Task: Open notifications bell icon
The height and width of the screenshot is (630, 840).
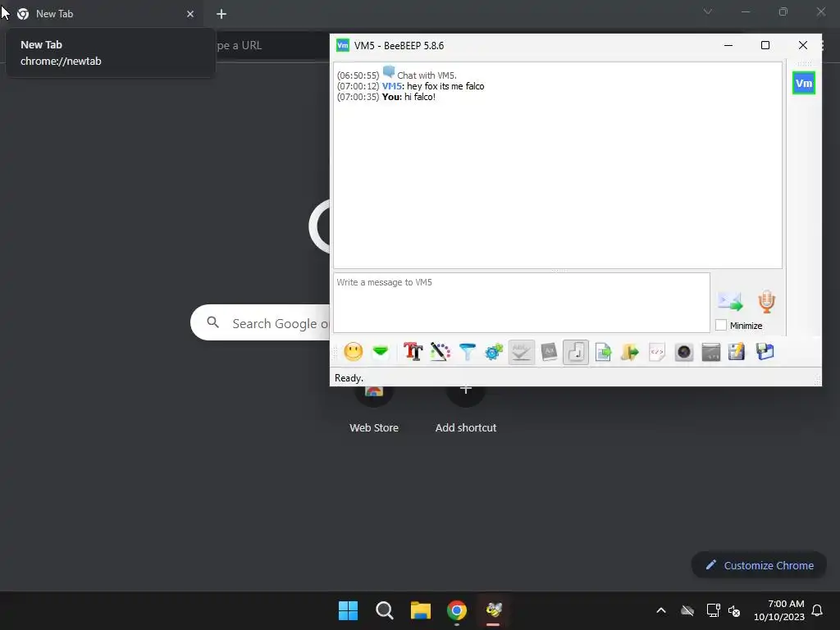Action: pyautogui.click(x=817, y=610)
